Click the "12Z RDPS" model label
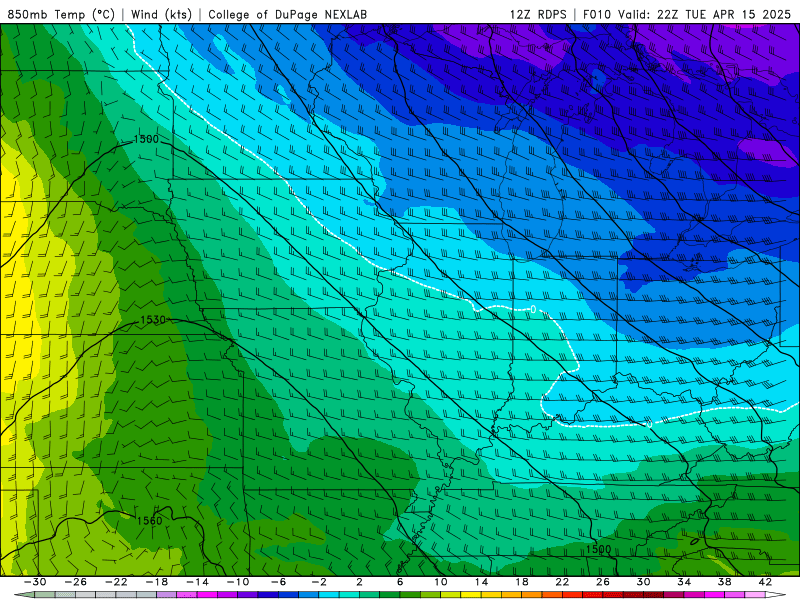The height and width of the screenshot is (600, 800). pos(538,14)
